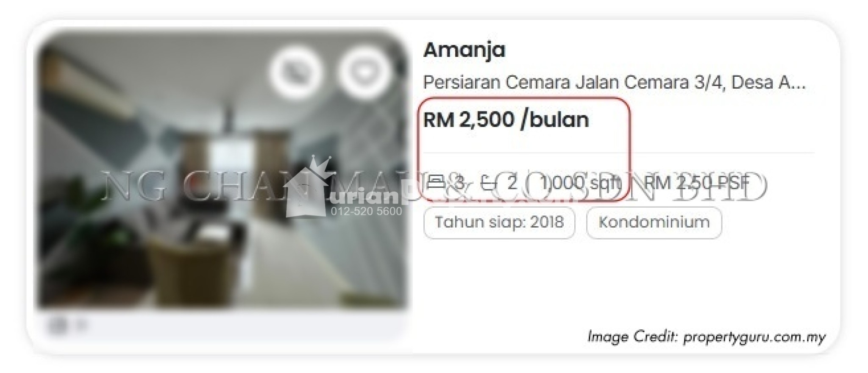Click the propertyguru.com.my image credit

[x=706, y=337]
